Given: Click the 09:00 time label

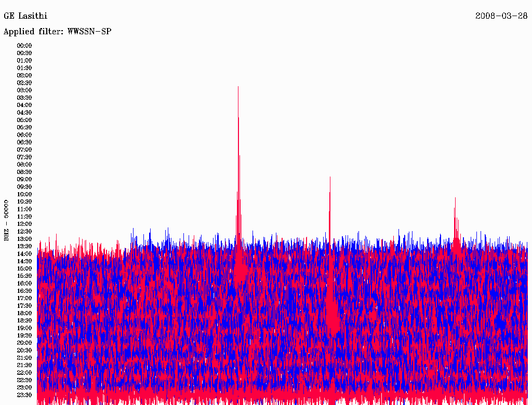Looking at the screenshot, I should point(24,180).
